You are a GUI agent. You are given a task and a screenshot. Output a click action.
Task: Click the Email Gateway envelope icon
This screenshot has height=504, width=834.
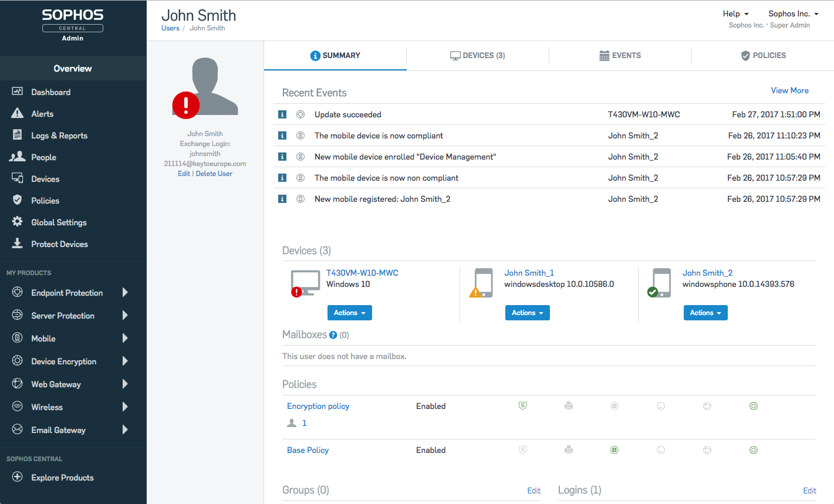click(x=18, y=429)
